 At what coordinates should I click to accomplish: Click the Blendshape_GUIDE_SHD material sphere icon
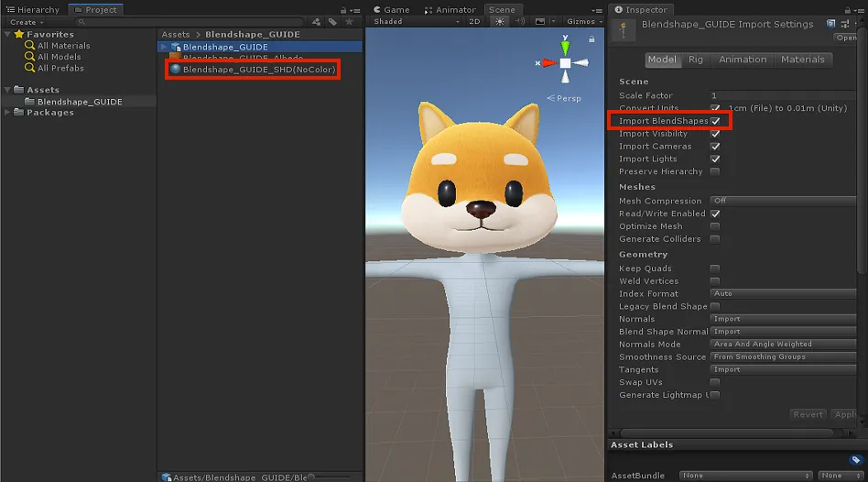(x=176, y=70)
